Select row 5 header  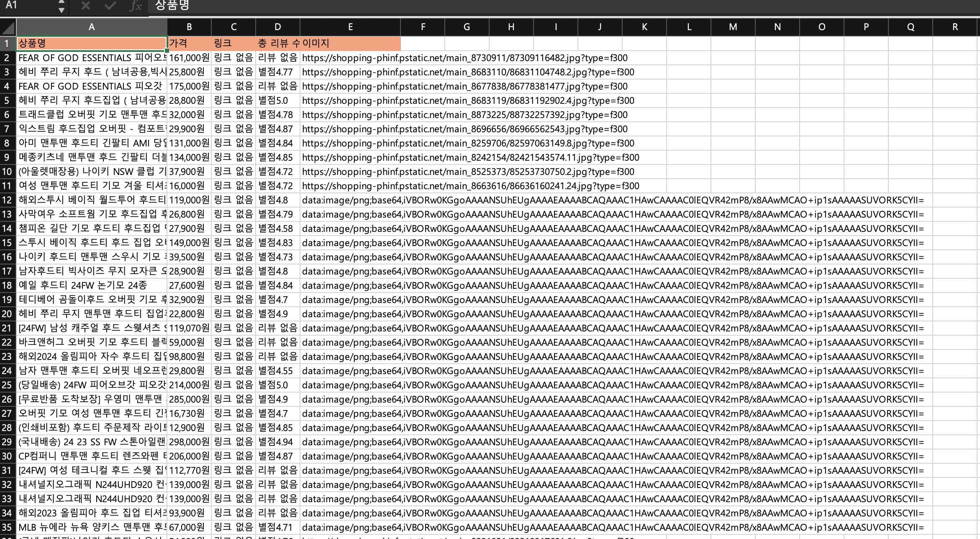point(8,100)
